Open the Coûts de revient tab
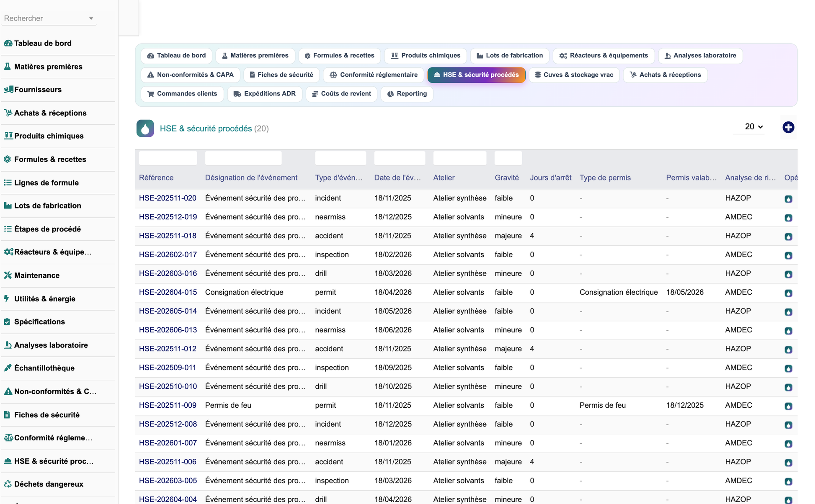The height and width of the screenshot is (504, 815). (x=341, y=94)
